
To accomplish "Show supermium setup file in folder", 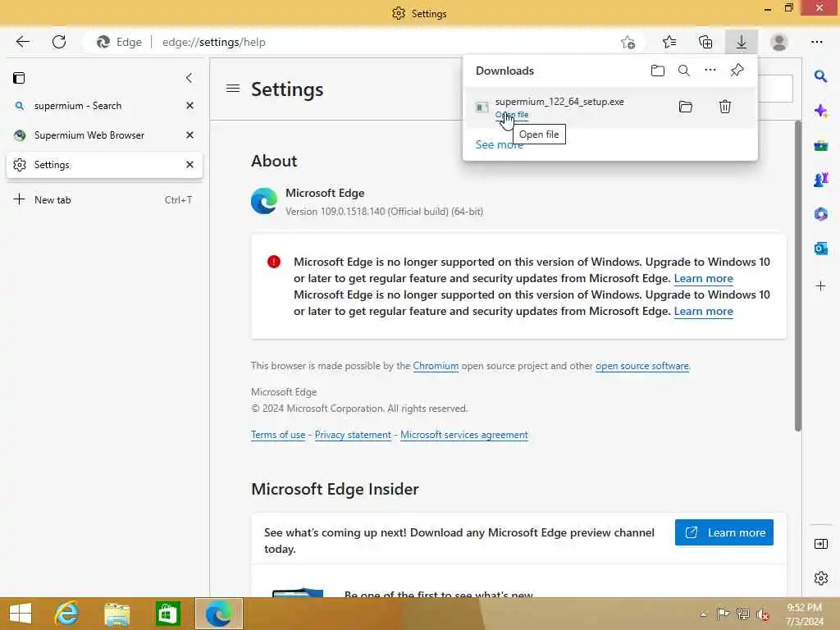I will 686,107.
